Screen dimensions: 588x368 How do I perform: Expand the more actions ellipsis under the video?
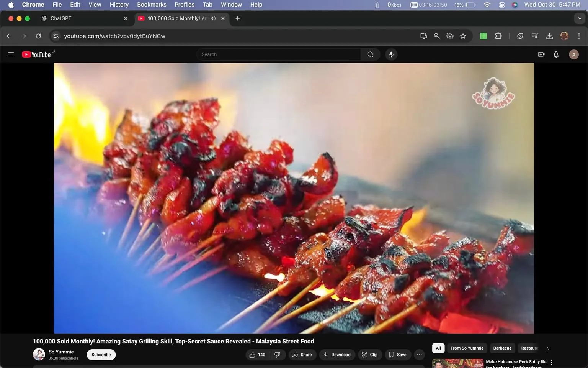[x=419, y=355]
